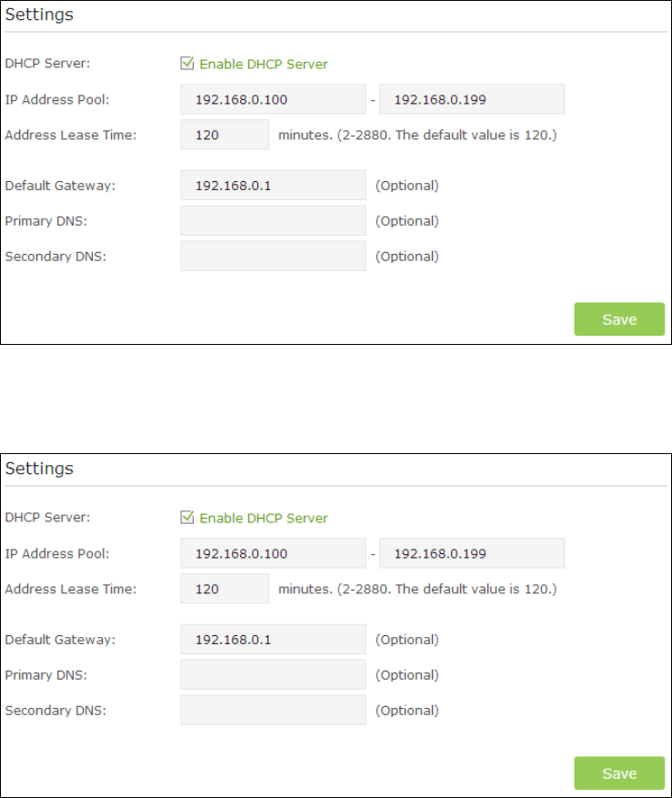
Task: Focus end IP 192.168.0.199 field in top panel
Action: pyautogui.click(x=472, y=99)
